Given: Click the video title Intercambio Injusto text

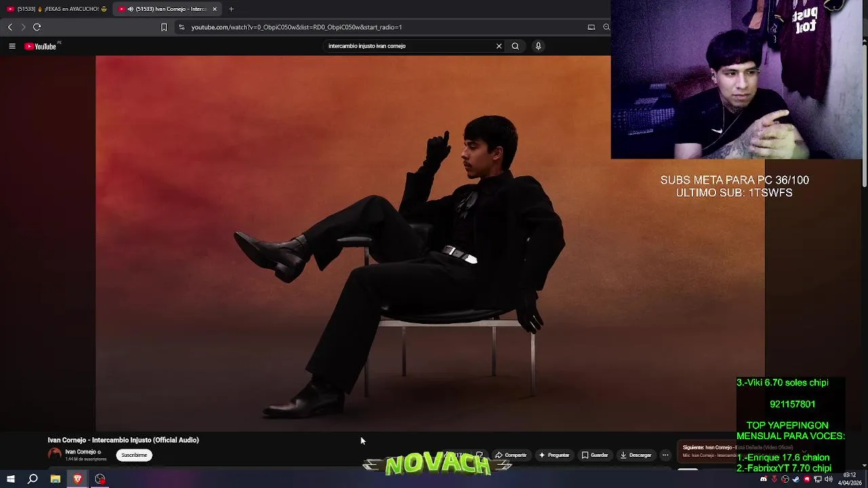Looking at the screenshot, I should click(123, 440).
